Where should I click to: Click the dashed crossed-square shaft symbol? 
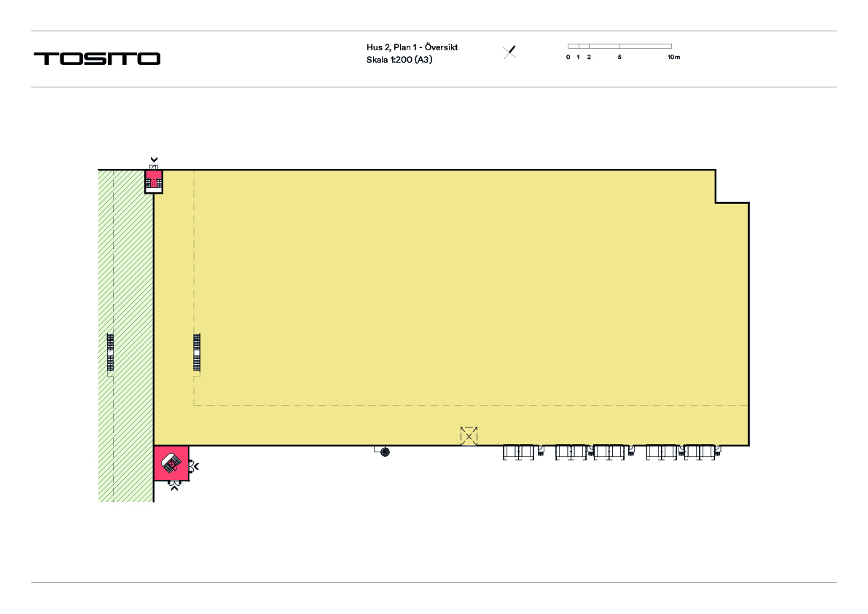pyautogui.click(x=469, y=436)
